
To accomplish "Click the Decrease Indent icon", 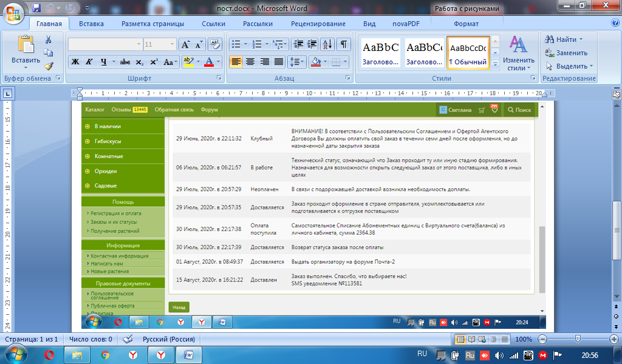I will [x=297, y=44].
